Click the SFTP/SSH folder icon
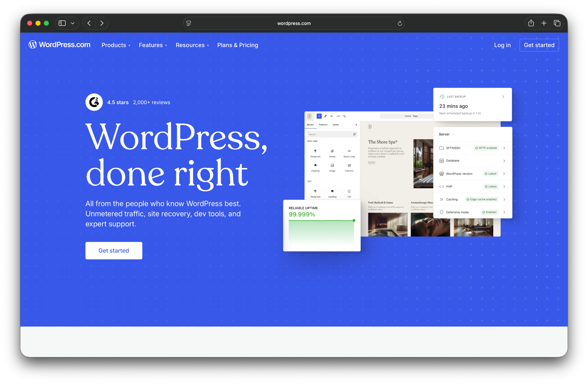Image resolution: width=588 pixels, height=384 pixels. 442,148
